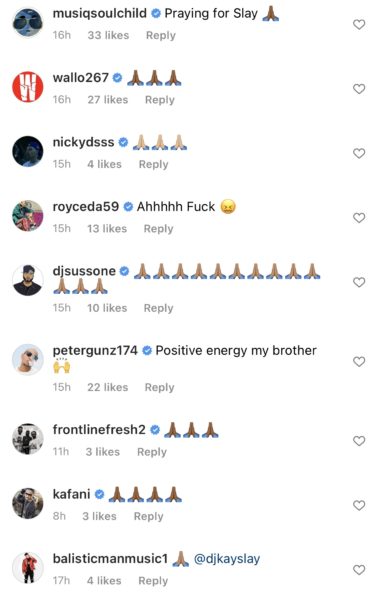
Task: Open the kafani username profile
Action: tap(72, 494)
